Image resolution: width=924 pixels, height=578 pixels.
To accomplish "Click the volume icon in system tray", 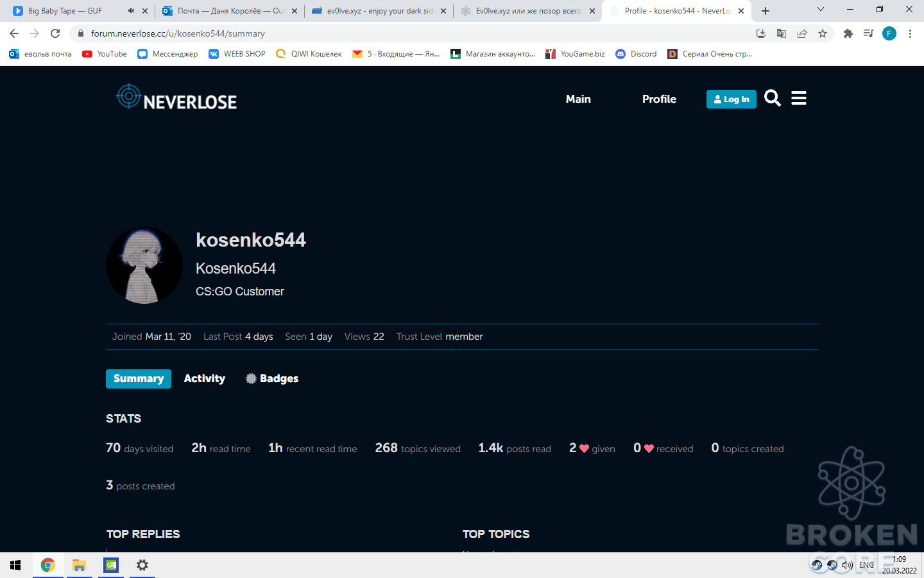I will tap(848, 565).
